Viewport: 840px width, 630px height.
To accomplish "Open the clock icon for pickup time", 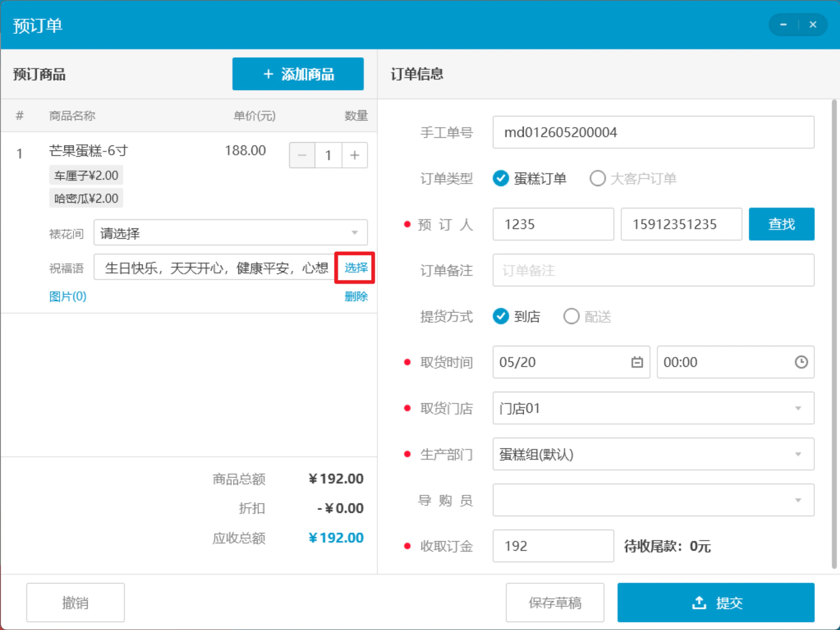I will click(801, 362).
